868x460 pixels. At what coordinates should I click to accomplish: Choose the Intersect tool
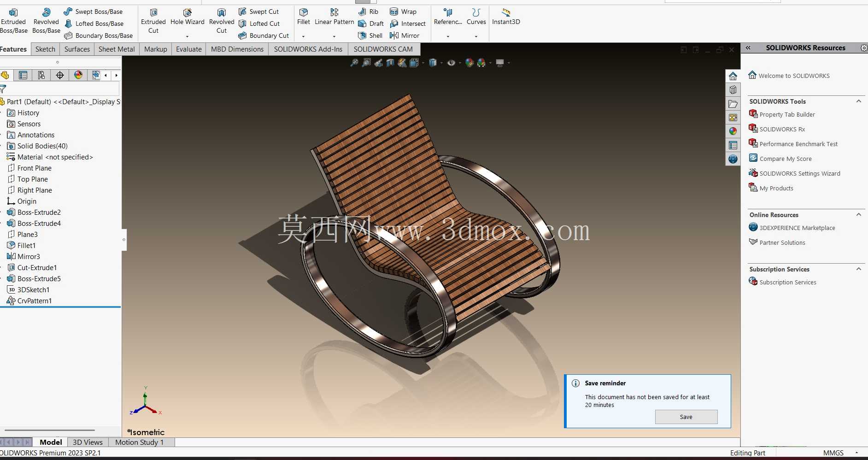coord(408,24)
